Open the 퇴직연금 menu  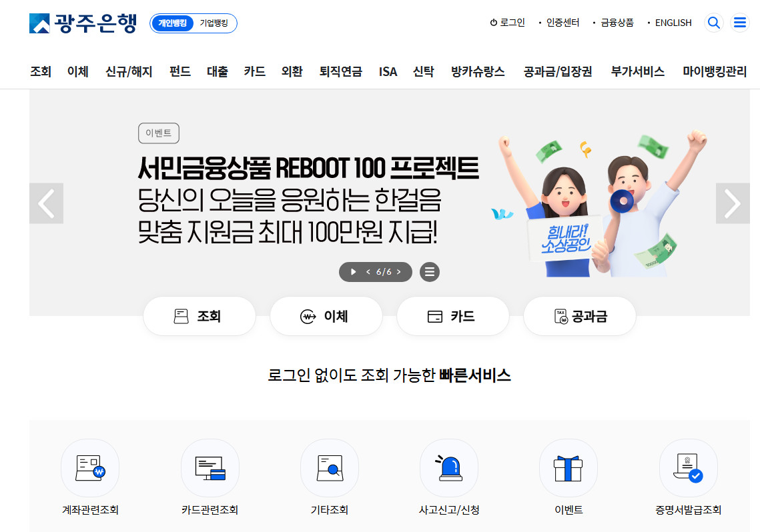pyautogui.click(x=341, y=71)
